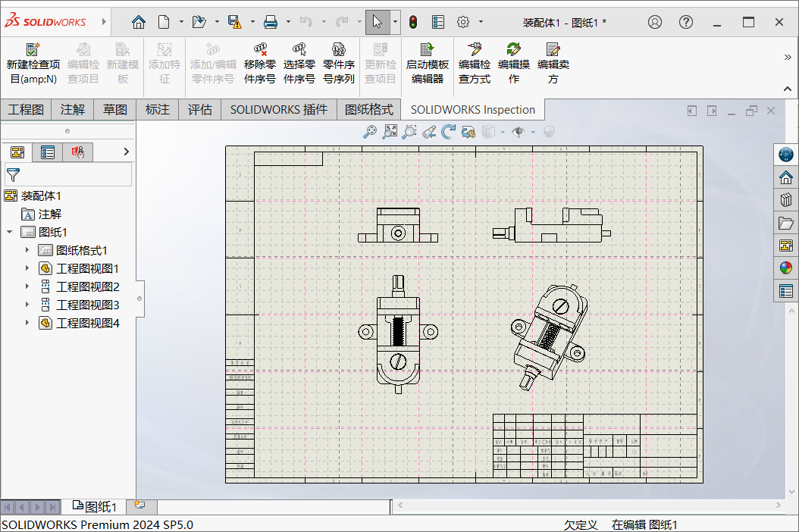The width and height of the screenshot is (799, 532).
Task: Click 编辑检查方式 (edit inspection methods)
Action: click(475, 64)
